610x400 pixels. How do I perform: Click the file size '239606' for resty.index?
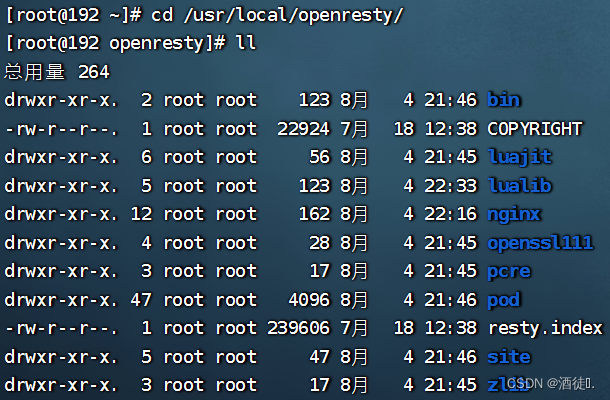coord(298,328)
